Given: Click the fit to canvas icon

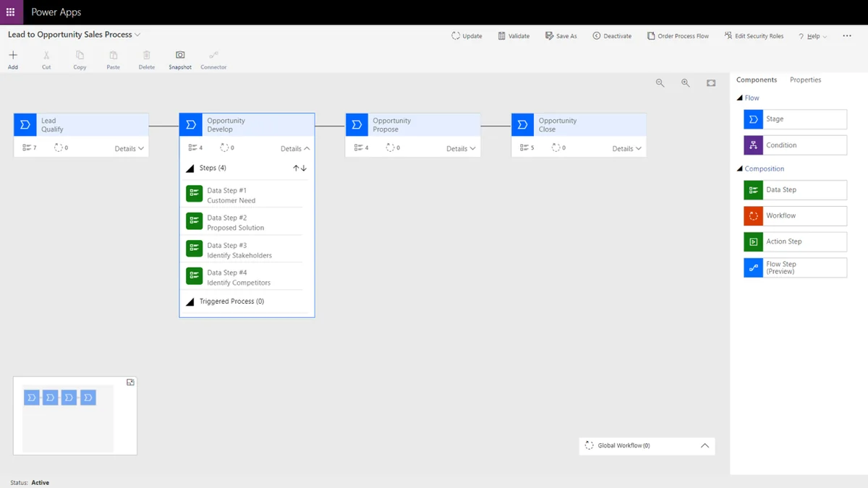Looking at the screenshot, I should [x=711, y=83].
